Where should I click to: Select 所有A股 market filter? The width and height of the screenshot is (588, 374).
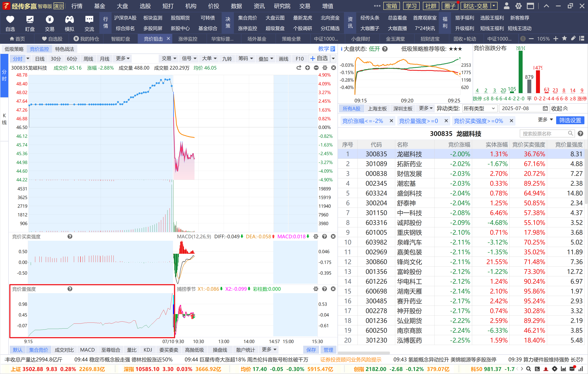(x=351, y=108)
